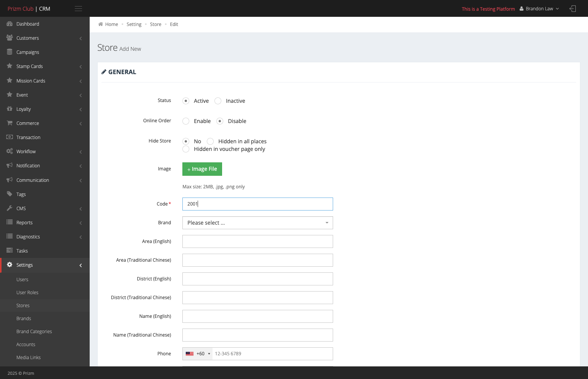Click the Area (English) input field
This screenshot has height=379, width=588.
click(258, 241)
